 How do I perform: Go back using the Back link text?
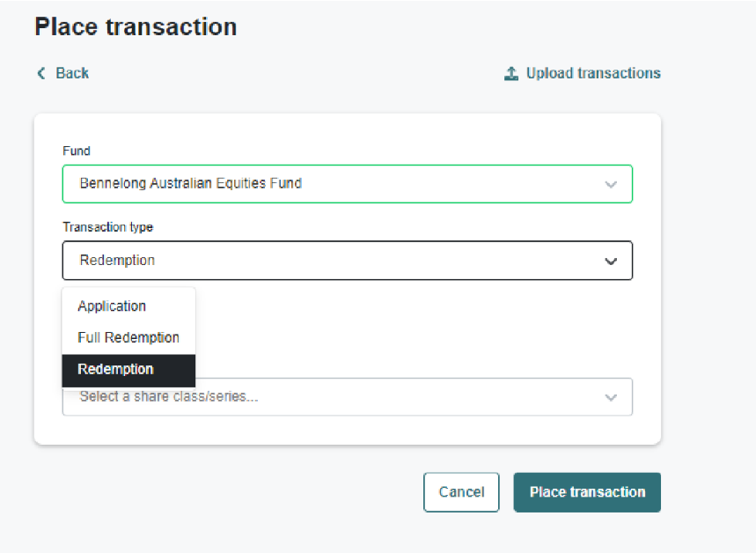[72, 73]
